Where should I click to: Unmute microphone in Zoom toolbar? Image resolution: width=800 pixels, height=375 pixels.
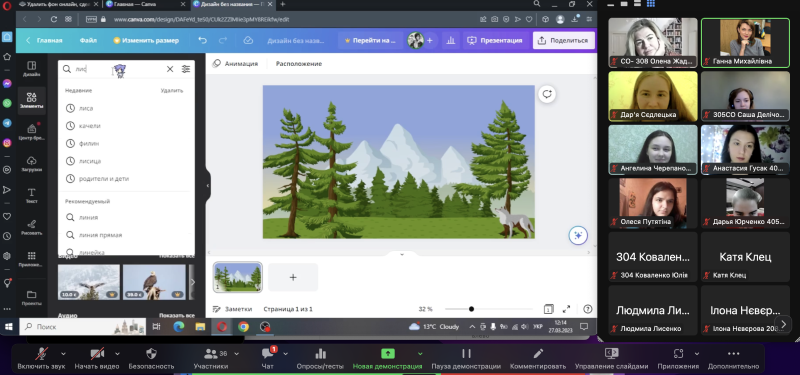click(42, 359)
